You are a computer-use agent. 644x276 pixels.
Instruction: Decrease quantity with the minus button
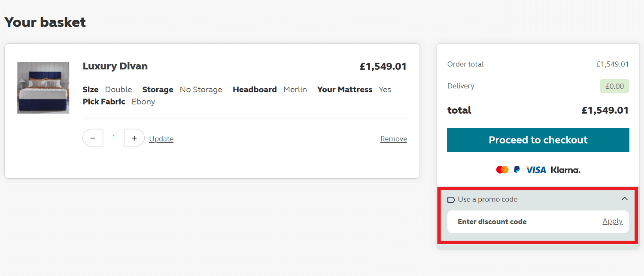(x=93, y=138)
